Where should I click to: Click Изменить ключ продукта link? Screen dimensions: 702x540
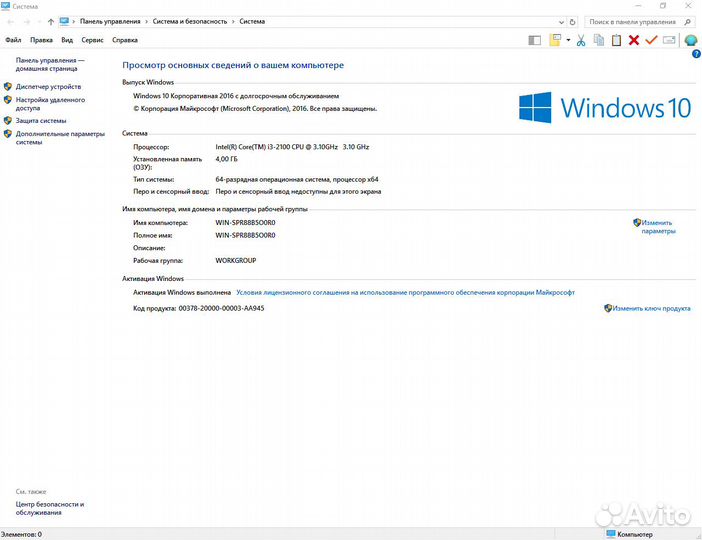[x=651, y=308]
